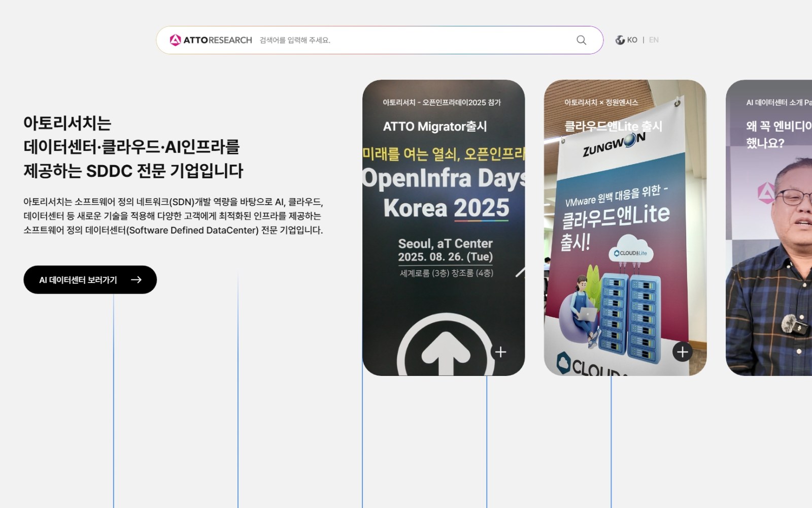This screenshot has width=812, height=508.
Task: Click the 아토리서치 × 정원엔시스 caption
Action: 601,103
